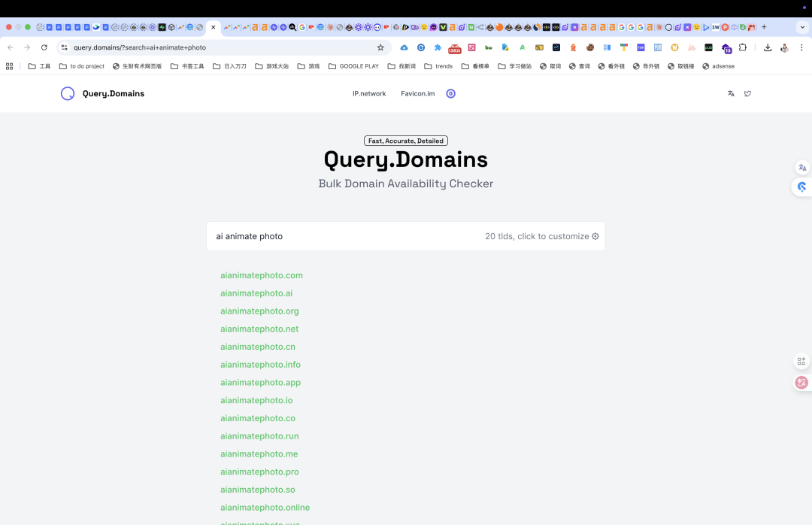Open the tab search chevron dropdown
812x525 pixels.
pos(802,28)
